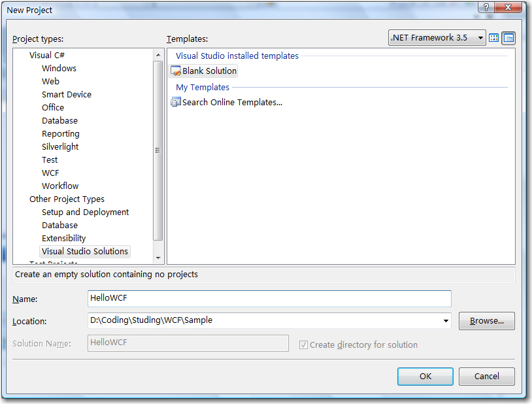Image resolution: width=532 pixels, height=404 pixels.
Task: Switch templates to small icons view
Action: [x=508, y=38]
